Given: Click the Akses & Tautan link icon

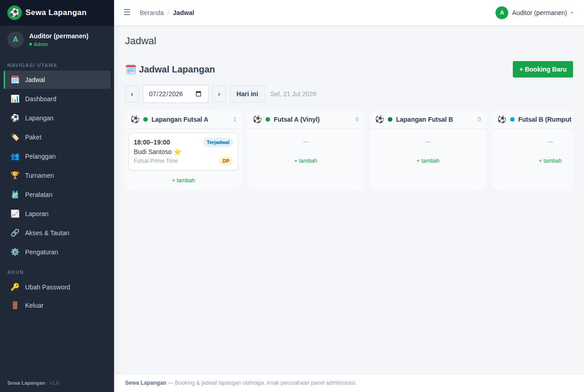Looking at the screenshot, I should pyautogui.click(x=15, y=233).
